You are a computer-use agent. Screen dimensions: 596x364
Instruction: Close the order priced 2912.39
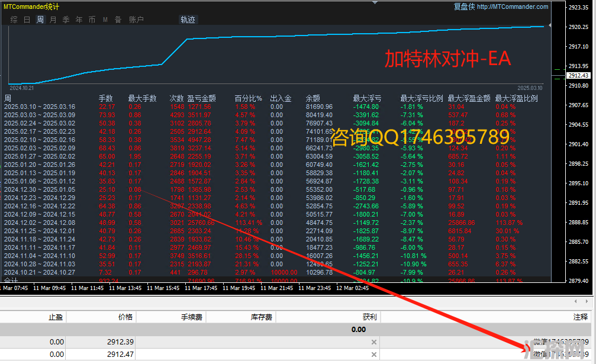pos(374,342)
